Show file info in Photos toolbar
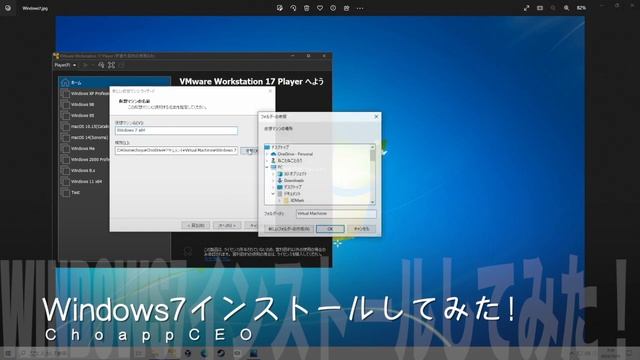The height and width of the screenshot is (360, 640). click(333, 8)
